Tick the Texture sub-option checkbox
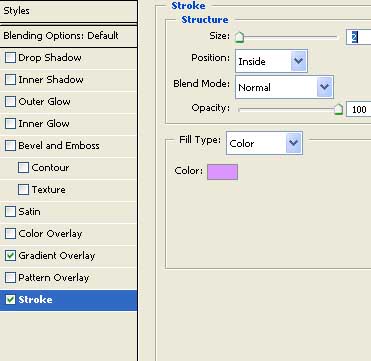Image resolution: width=371 pixels, height=361 pixels. [23, 190]
